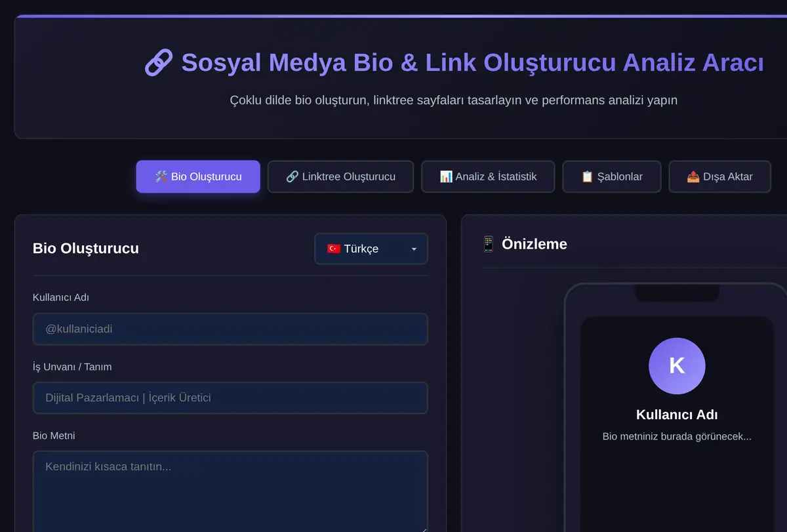Click the K avatar in the phone preview
The width and height of the screenshot is (787, 532).
(x=677, y=366)
